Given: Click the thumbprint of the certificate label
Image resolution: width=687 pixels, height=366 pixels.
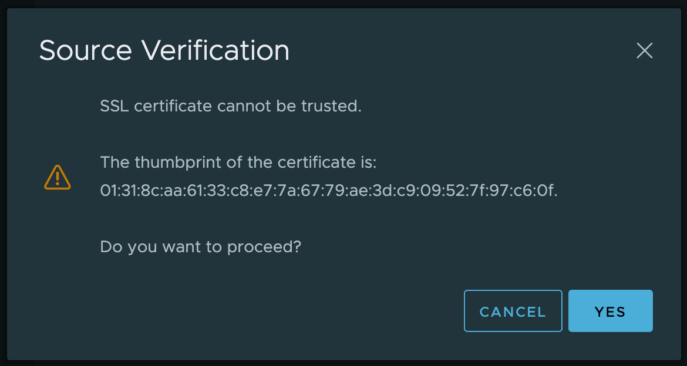Looking at the screenshot, I should coord(238,162).
